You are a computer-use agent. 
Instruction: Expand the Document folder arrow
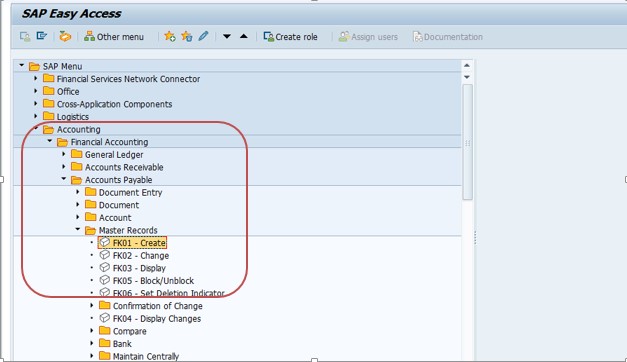tap(78, 204)
